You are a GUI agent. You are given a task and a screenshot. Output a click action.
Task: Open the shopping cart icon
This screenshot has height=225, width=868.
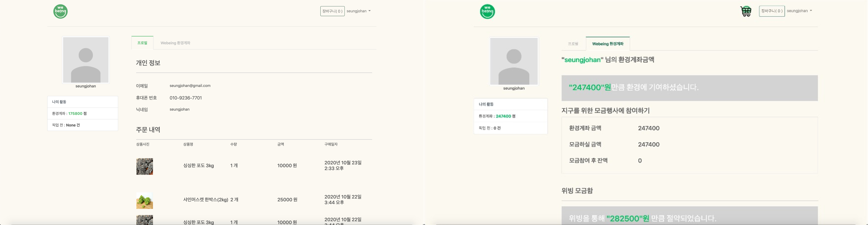(x=746, y=11)
